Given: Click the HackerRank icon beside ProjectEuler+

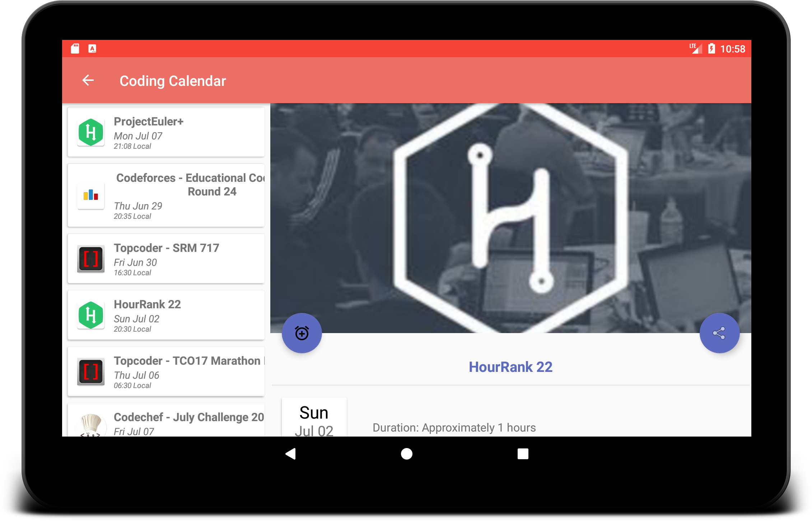Looking at the screenshot, I should click(x=91, y=132).
